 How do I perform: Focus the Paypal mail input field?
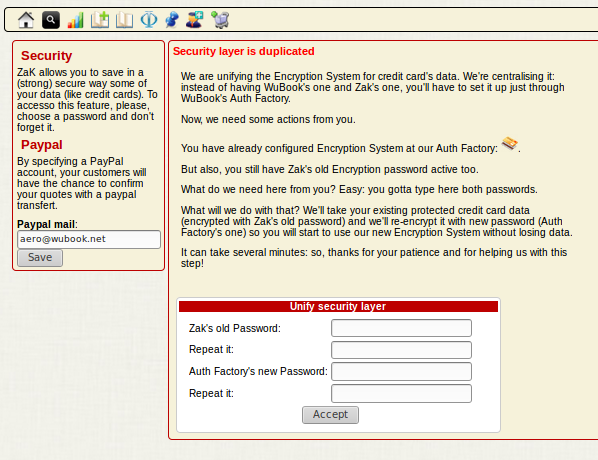tap(89, 239)
